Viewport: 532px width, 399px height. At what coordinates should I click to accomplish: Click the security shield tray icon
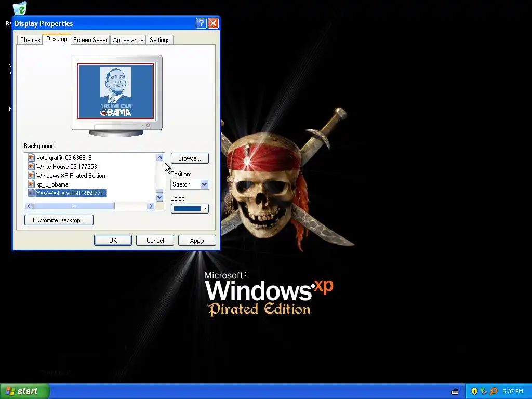[x=474, y=391]
